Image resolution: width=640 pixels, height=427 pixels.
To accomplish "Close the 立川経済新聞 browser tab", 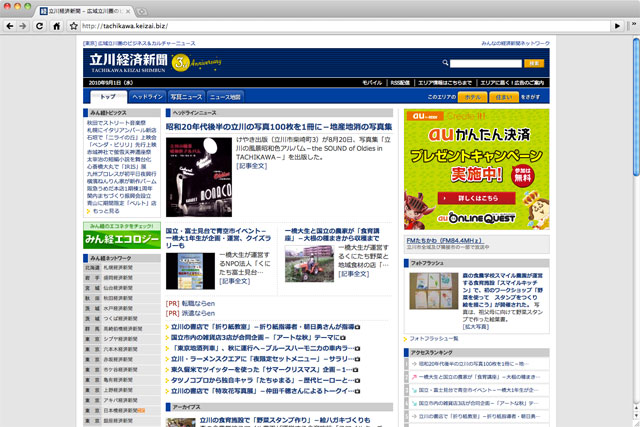I will pyautogui.click(x=128, y=11).
